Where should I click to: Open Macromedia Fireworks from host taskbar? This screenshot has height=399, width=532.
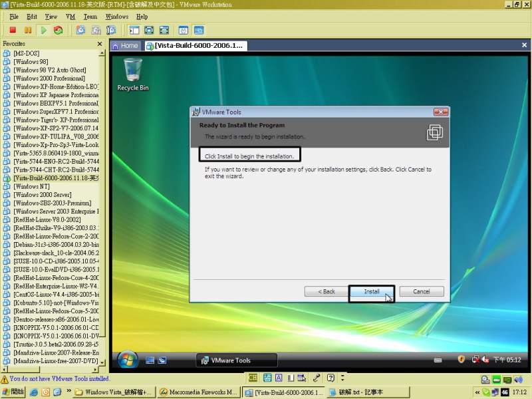tap(199, 392)
